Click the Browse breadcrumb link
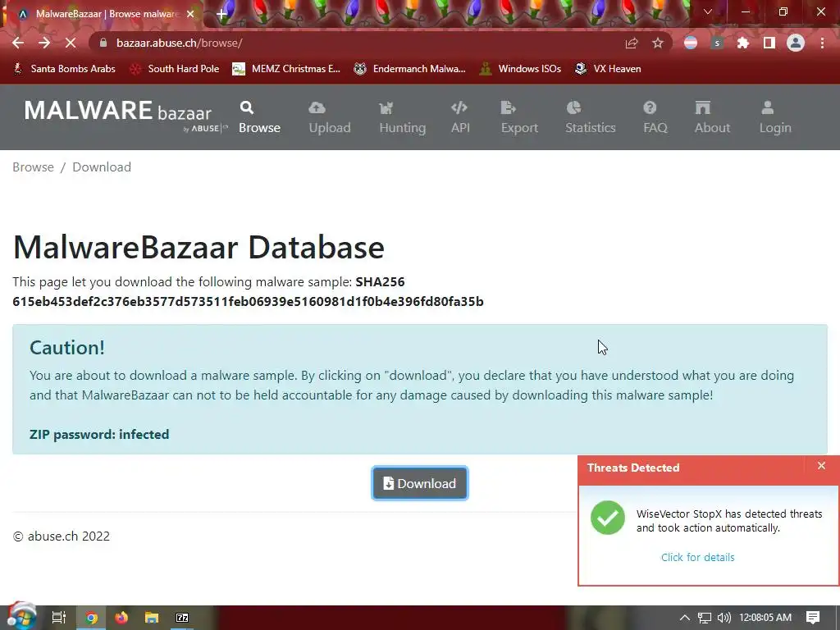This screenshot has width=840, height=630. click(x=33, y=167)
